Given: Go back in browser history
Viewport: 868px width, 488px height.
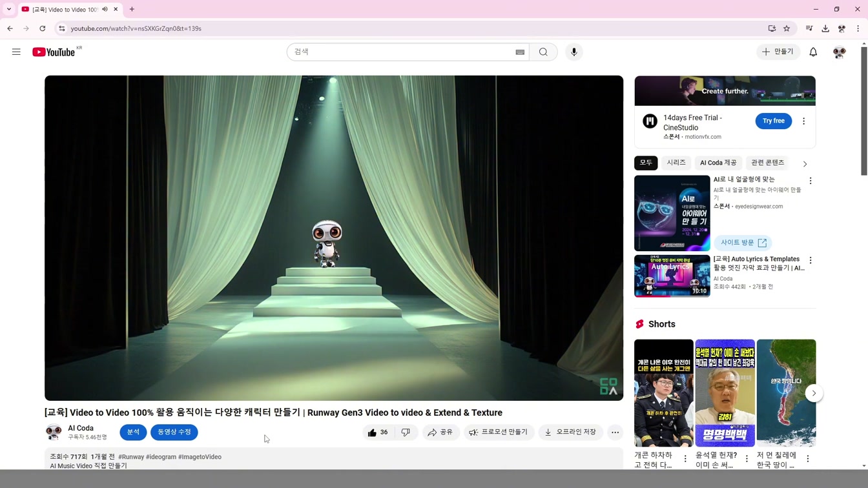Looking at the screenshot, I should click(10, 28).
